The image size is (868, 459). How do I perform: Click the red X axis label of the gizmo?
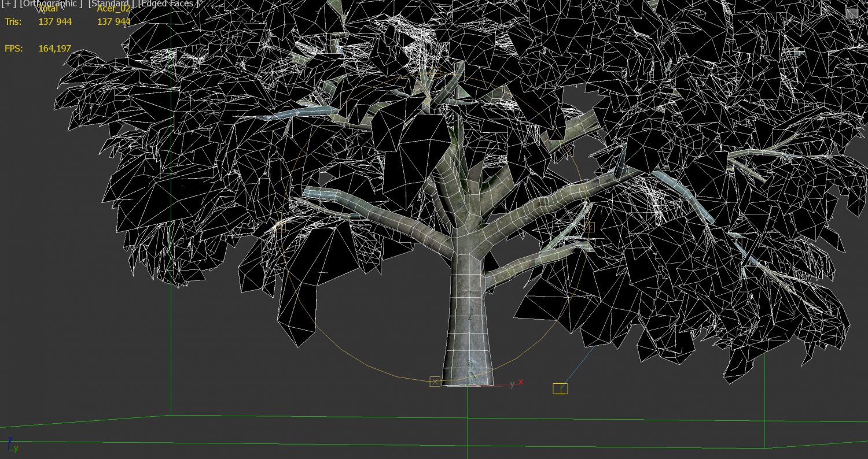(521, 382)
